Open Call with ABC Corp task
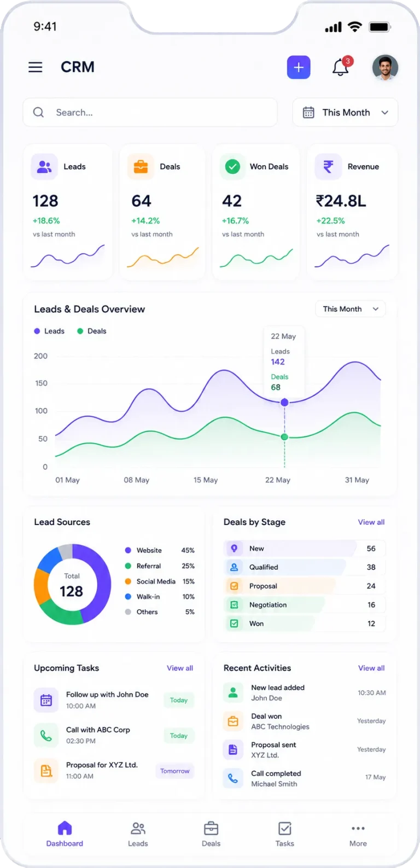The image size is (420, 868). [114, 736]
